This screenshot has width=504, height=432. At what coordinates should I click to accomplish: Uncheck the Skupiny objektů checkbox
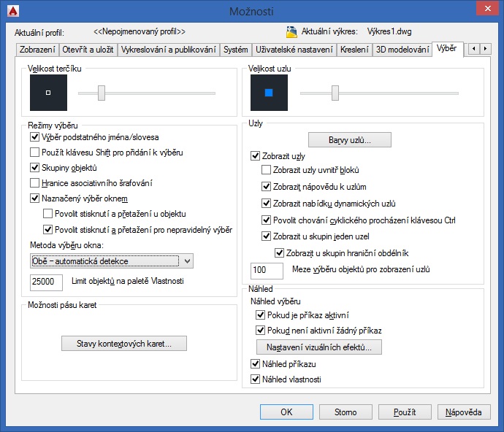tap(35, 168)
